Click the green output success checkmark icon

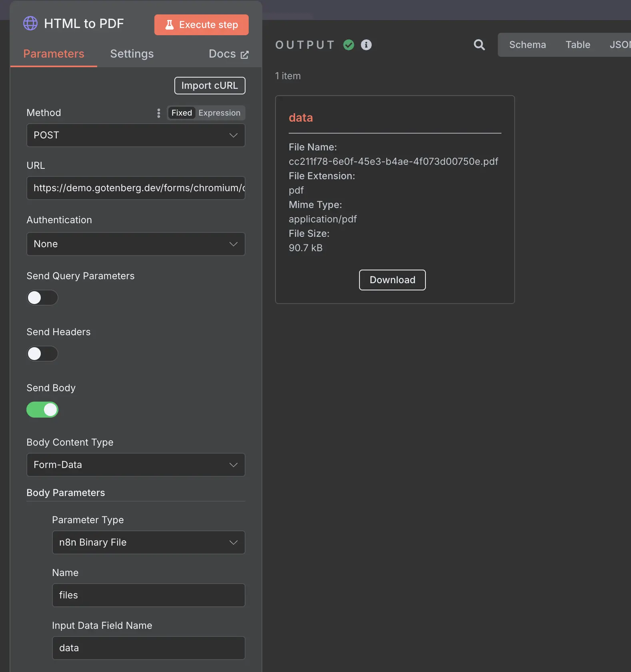point(349,45)
